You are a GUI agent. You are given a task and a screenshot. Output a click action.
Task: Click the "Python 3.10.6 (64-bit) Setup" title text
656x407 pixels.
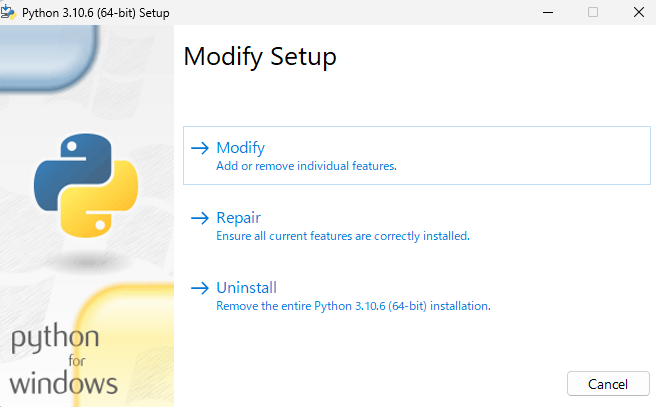click(x=97, y=11)
